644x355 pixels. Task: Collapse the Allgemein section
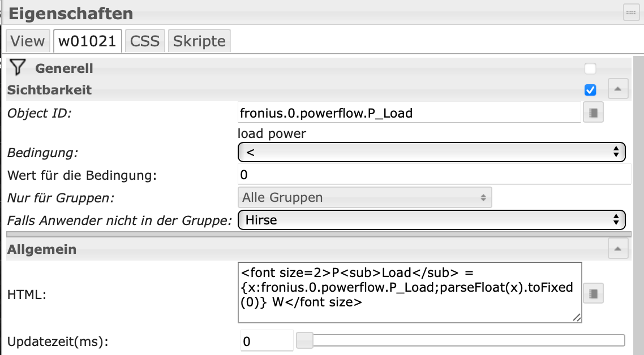point(617,248)
